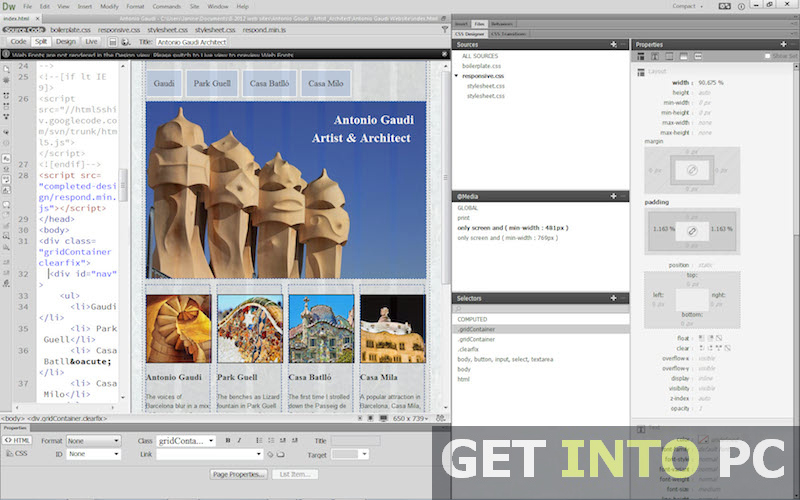The image size is (800, 500).
Task: Click Point to File icon beside Link
Action: (x=270, y=454)
